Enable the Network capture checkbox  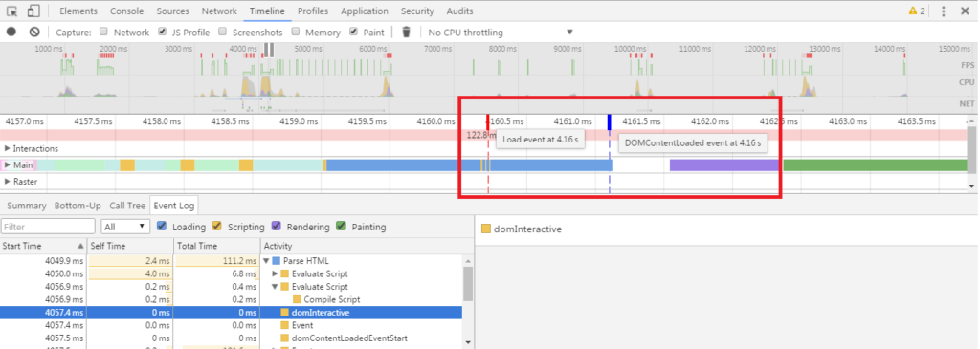tap(103, 32)
